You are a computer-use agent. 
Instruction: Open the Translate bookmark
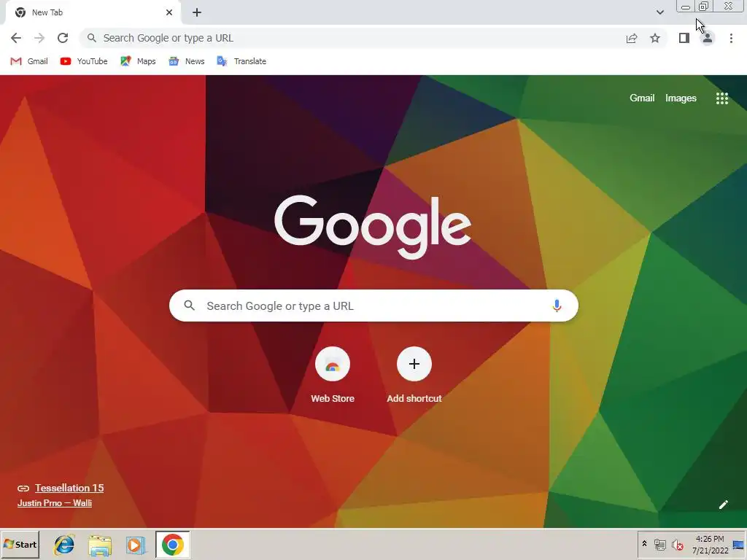click(x=241, y=61)
